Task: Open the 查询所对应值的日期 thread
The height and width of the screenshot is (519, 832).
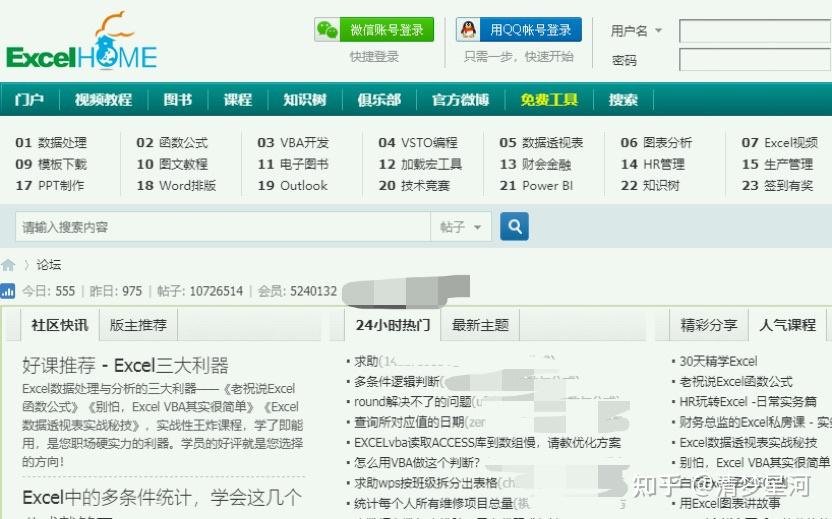Action: (409, 422)
